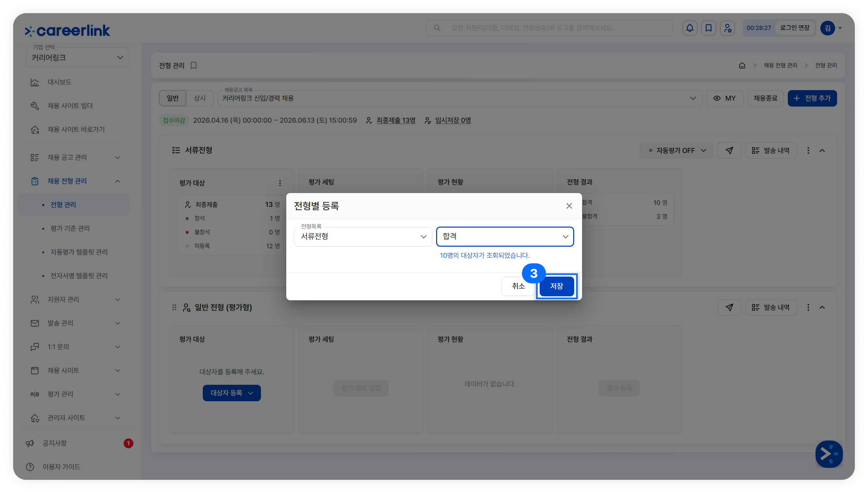Viewport: 868px width, 493px height.
Task: Open the 채용공고 목록 dropdown
Action: (x=460, y=98)
